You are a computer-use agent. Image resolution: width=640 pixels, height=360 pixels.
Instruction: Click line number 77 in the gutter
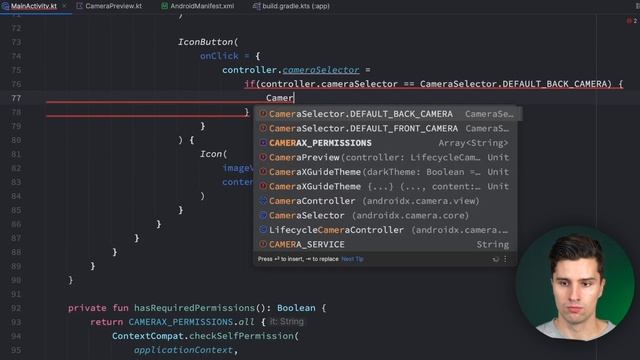[x=16, y=98]
